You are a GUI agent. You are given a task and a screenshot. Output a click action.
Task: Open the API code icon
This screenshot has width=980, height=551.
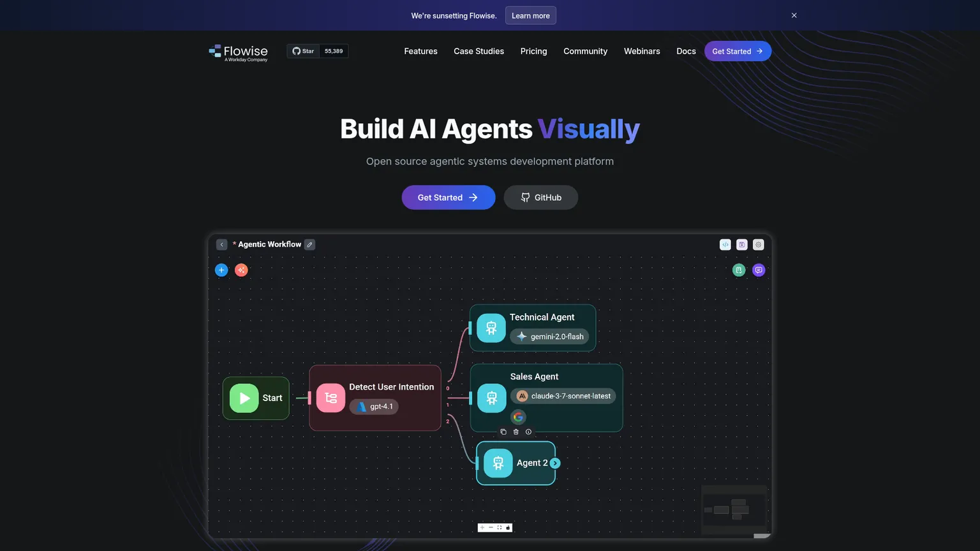pyautogui.click(x=725, y=244)
